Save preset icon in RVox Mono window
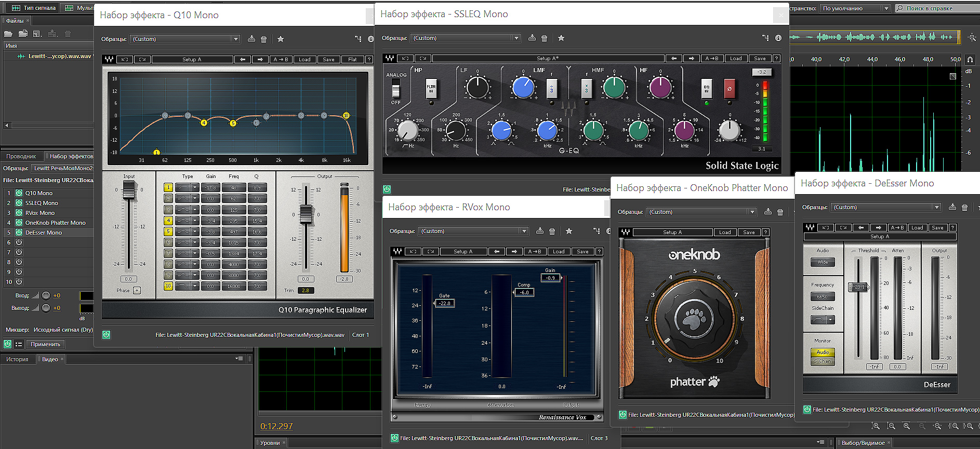The image size is (980, 449). pyautogui.click(x=540, y=231)
